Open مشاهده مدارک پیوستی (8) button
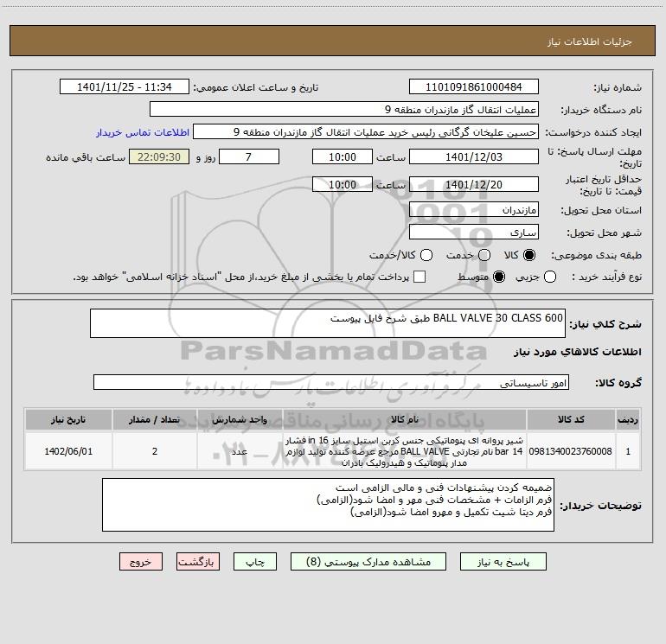666x644 pixels. (368, 562)
